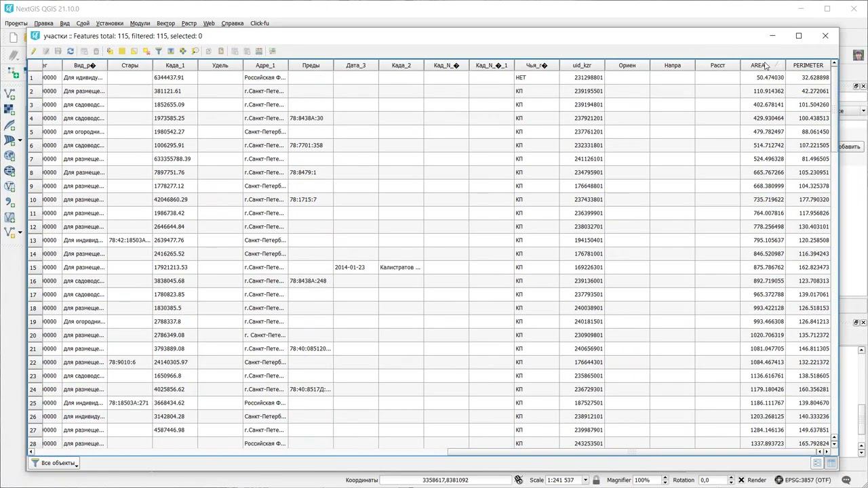Toggle extents display icon beside coordinates
Image resolution: width=868 pixels, height=488 pixels.
[x=519, y=480]
